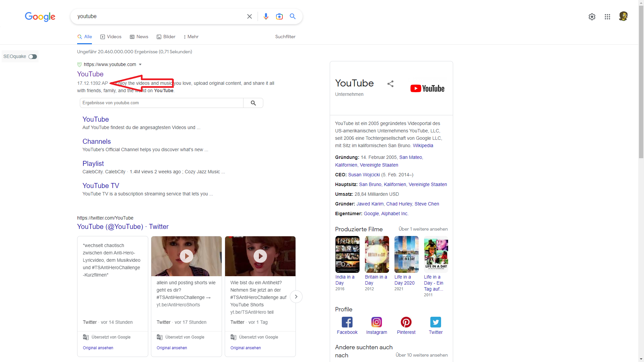Click the translate icon under the 14 Stunden tweet
Viewport: 644px width, 362px height.
coord(86,337)
